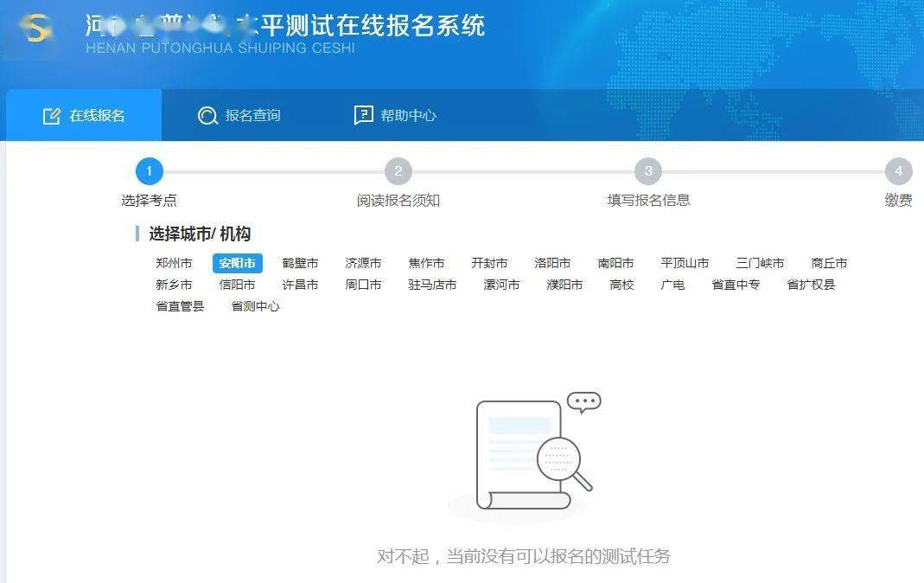
Task: Choose 洛阳市 as the test city
Action: coord(552,263)
